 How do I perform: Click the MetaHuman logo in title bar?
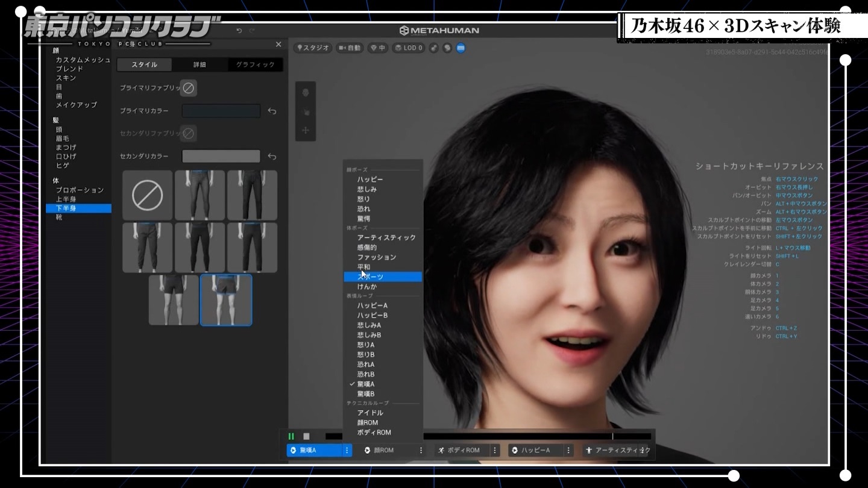(439, 31)
